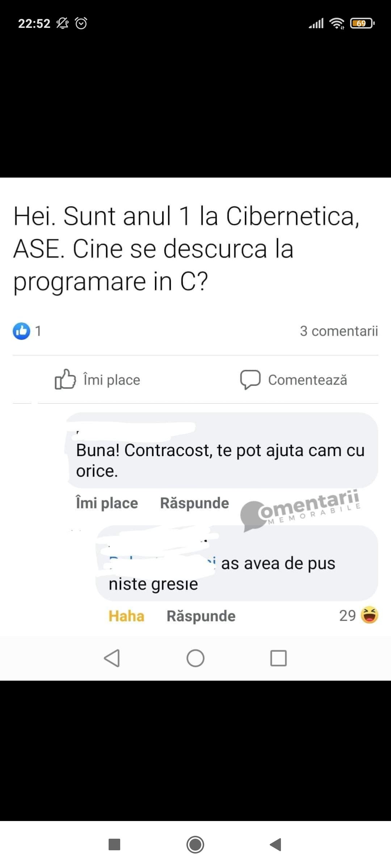This screenshot has height=868, width=391.
Task: Tap the inner square recents navigation icon
Action: 278,658
